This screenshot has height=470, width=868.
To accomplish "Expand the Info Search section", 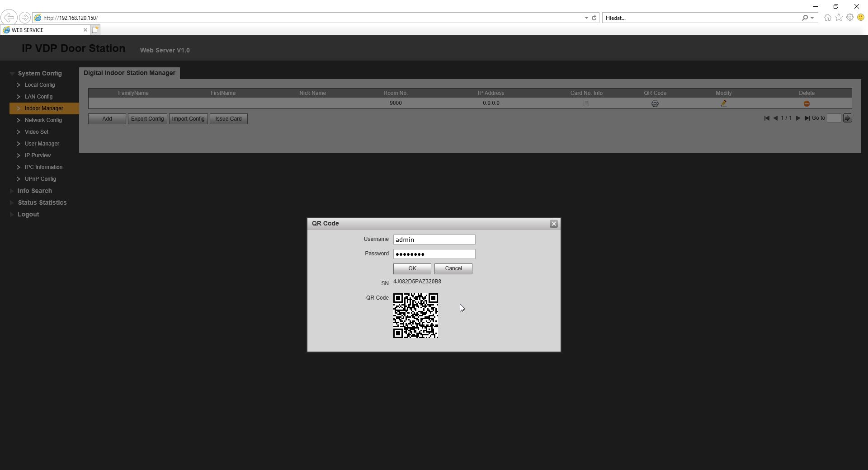I will pos(34,191).
